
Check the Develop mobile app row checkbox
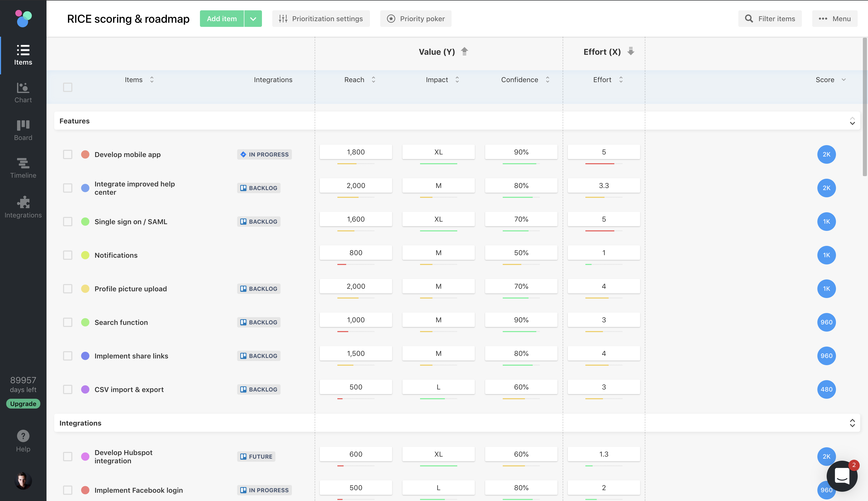point(67,154)
